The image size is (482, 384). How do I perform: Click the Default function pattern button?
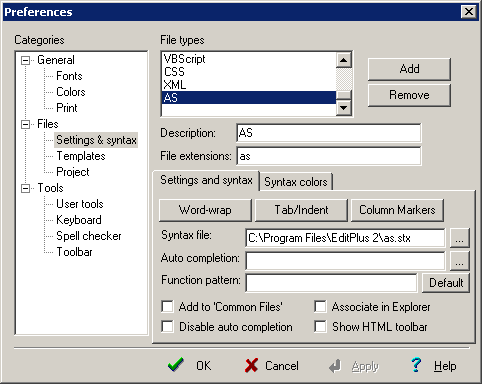446,283
